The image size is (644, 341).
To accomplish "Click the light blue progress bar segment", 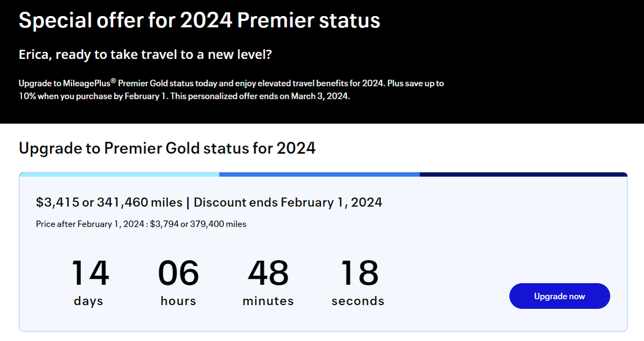I will 118,173.
